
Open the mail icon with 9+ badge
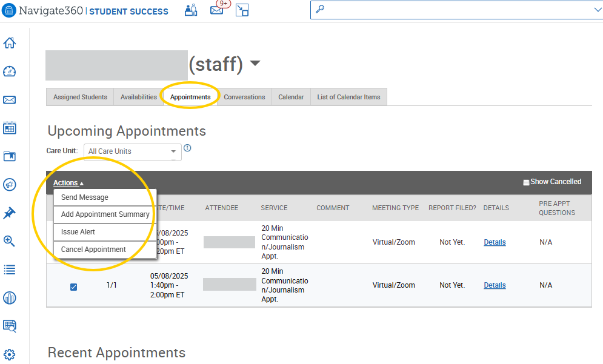pos(217,10)
